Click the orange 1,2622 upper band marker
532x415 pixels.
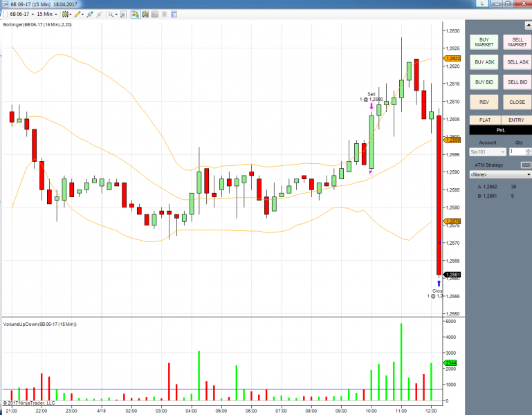452,58
